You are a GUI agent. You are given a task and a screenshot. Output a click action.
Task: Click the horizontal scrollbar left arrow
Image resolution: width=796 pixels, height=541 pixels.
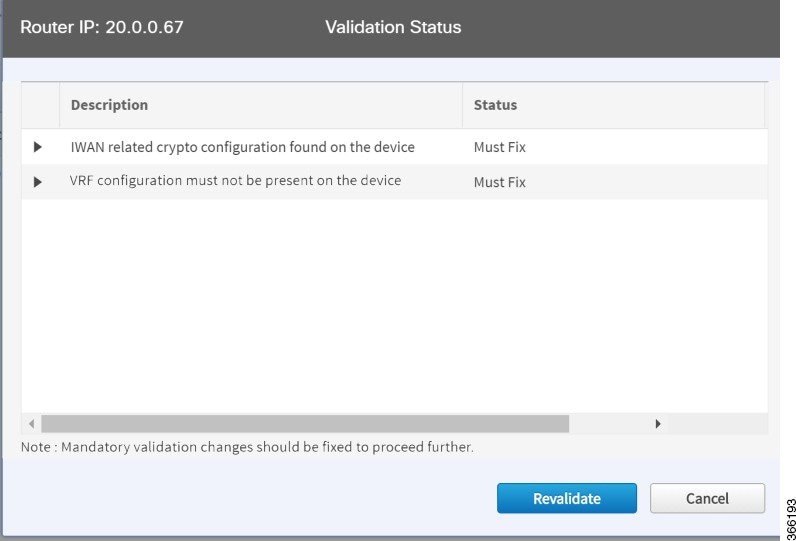pos(31,424)
